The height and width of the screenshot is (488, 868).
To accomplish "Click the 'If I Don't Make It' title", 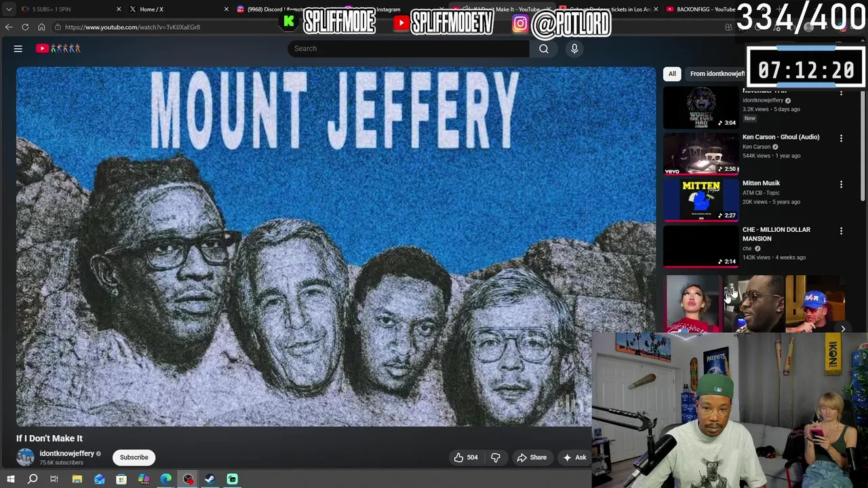I will tap(50, 439).
